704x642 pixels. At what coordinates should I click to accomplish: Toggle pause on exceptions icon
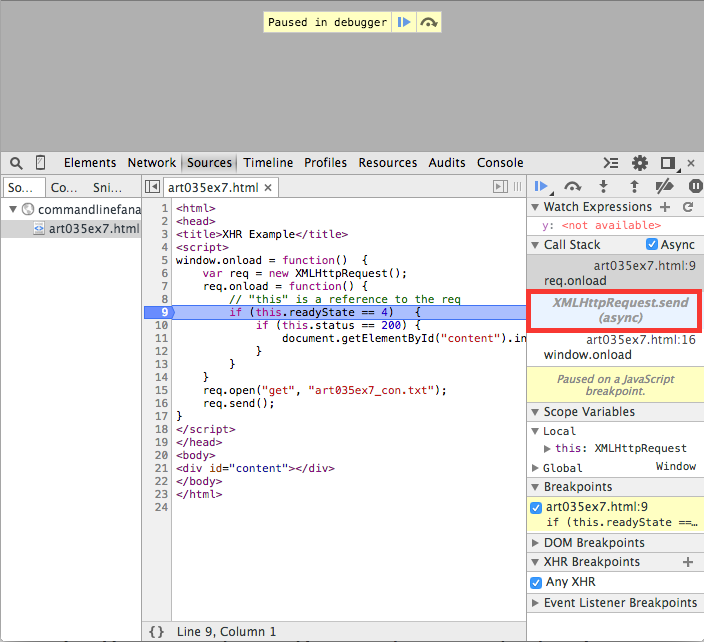(695, 186)
